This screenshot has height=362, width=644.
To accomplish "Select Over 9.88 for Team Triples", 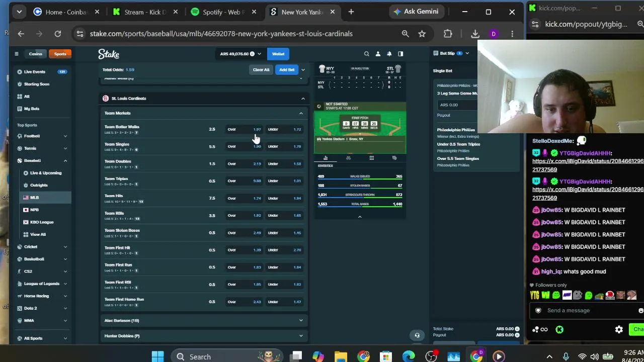I will click(245, 181).
